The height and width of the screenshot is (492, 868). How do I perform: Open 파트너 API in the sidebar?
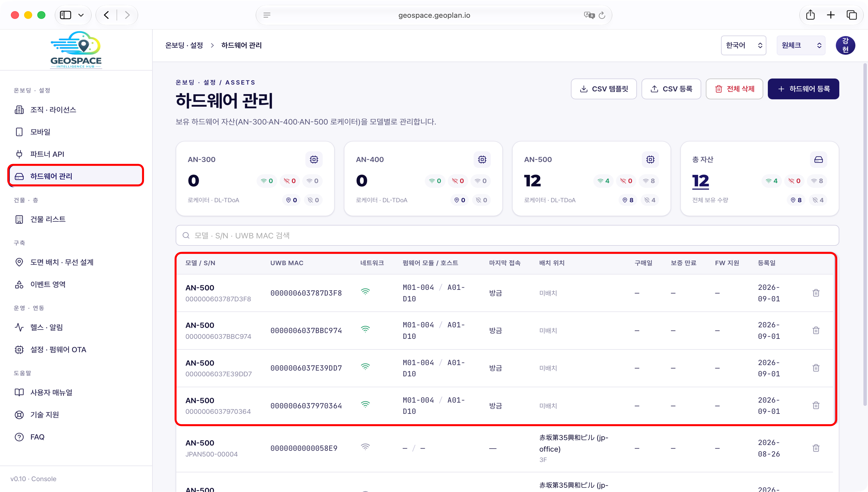76,154
